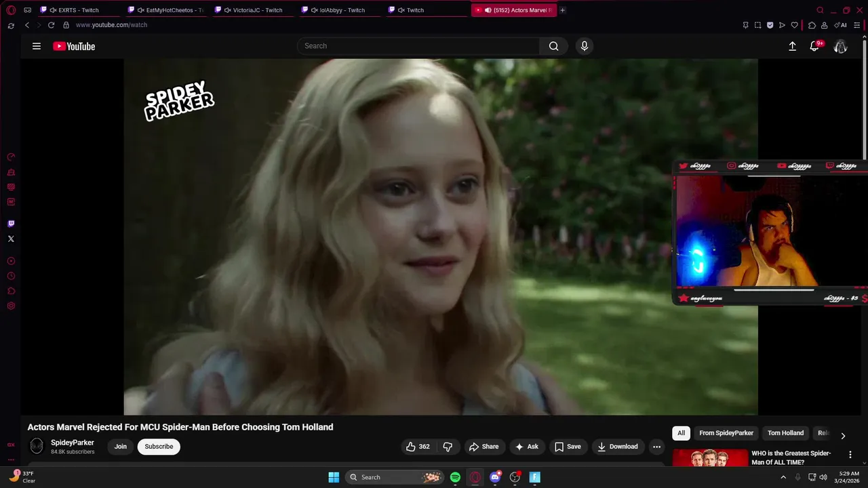Switch to the plain Twitch tab
The width and height of the screenshot is (868, 488).
427,10
